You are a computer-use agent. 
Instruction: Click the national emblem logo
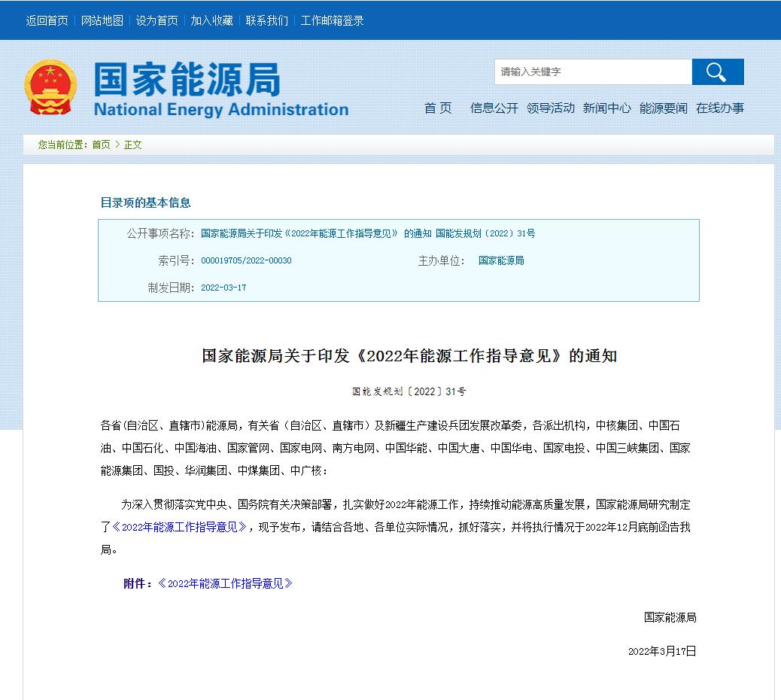click(x=51, y=87)
